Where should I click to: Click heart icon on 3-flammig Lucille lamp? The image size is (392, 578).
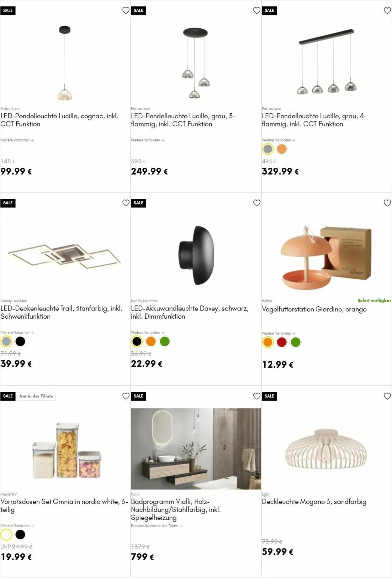click(x=257, y=11)
